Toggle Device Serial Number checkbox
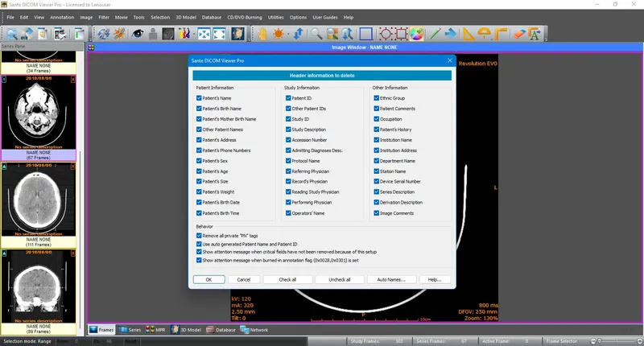The width and height of the screenshot is (644, 346). [x=376, y=181]
